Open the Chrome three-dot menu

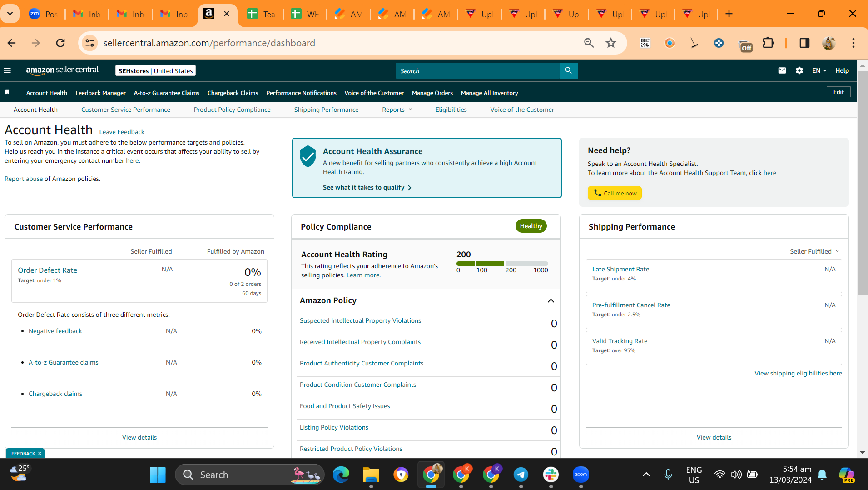click(x=853, y=43)
